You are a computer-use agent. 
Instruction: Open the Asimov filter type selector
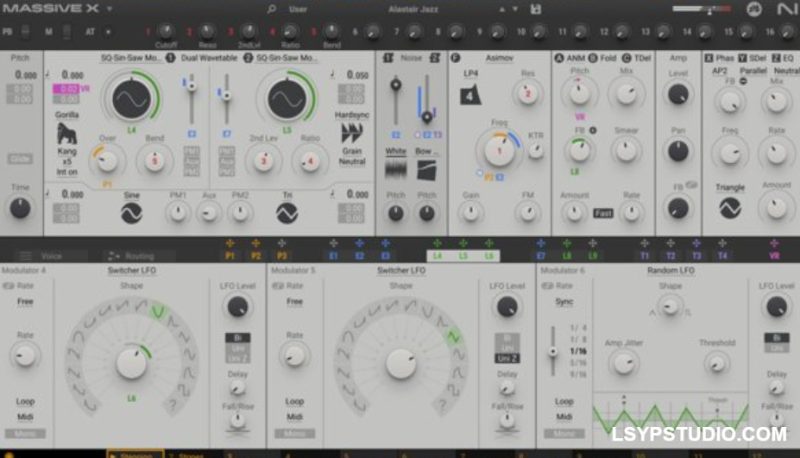[x=499, y=58]
